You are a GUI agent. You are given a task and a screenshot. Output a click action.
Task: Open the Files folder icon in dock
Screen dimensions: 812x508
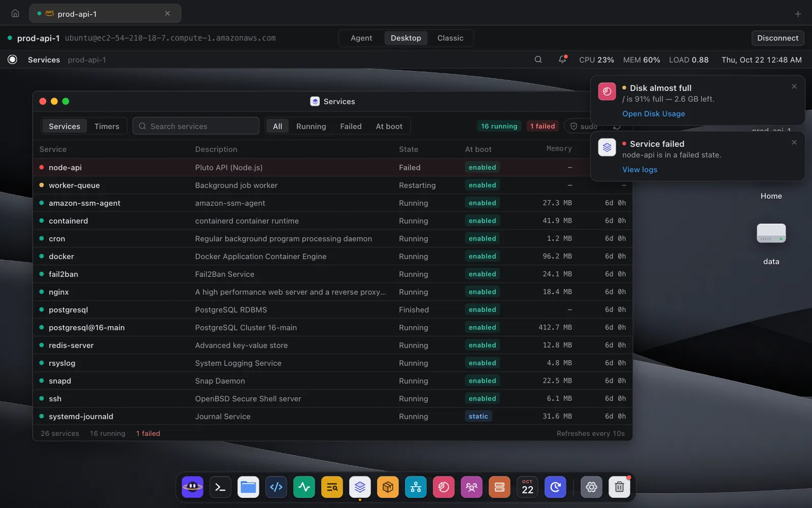click(248, 487)
